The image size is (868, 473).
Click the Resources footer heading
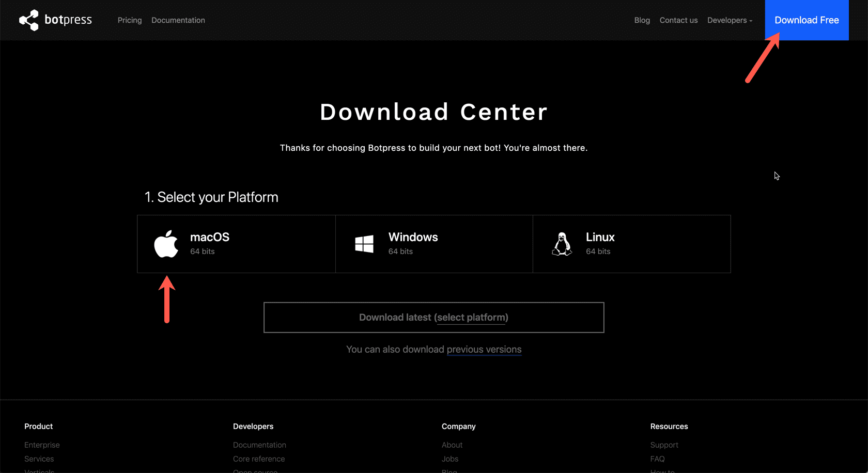(669, 427)
